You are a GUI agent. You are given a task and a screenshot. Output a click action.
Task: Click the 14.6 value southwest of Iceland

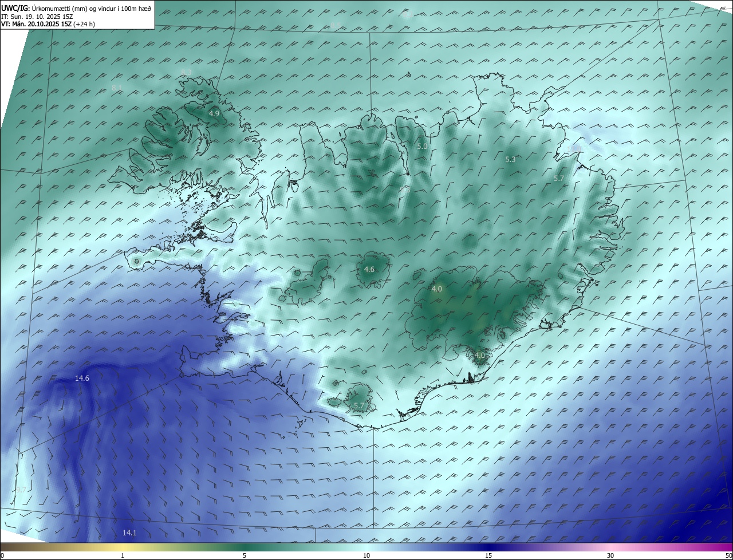click(x=82, y=378)
